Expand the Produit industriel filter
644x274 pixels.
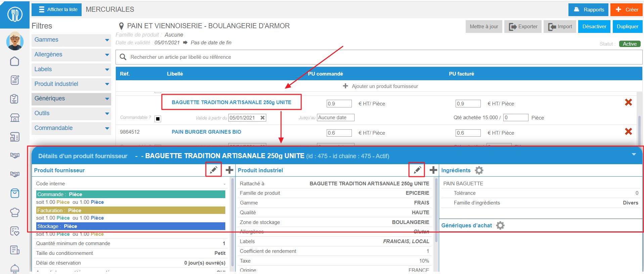tap(71, 84)
